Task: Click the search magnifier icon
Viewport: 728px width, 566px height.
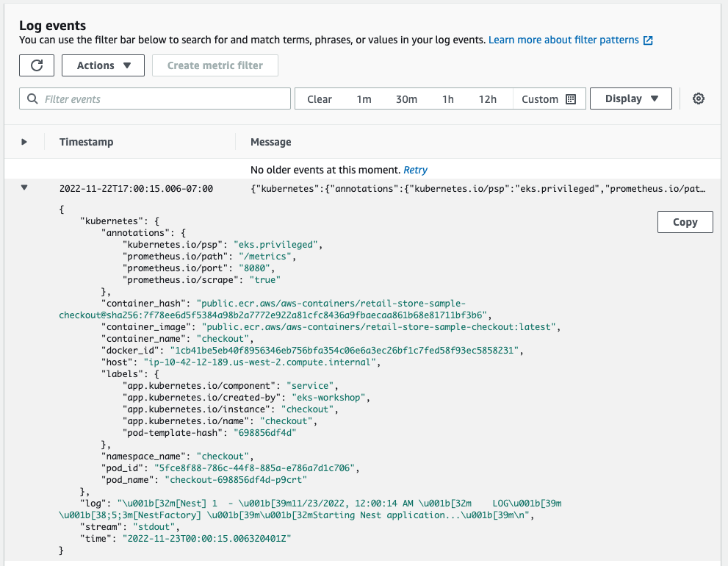Action: [32, 99]
